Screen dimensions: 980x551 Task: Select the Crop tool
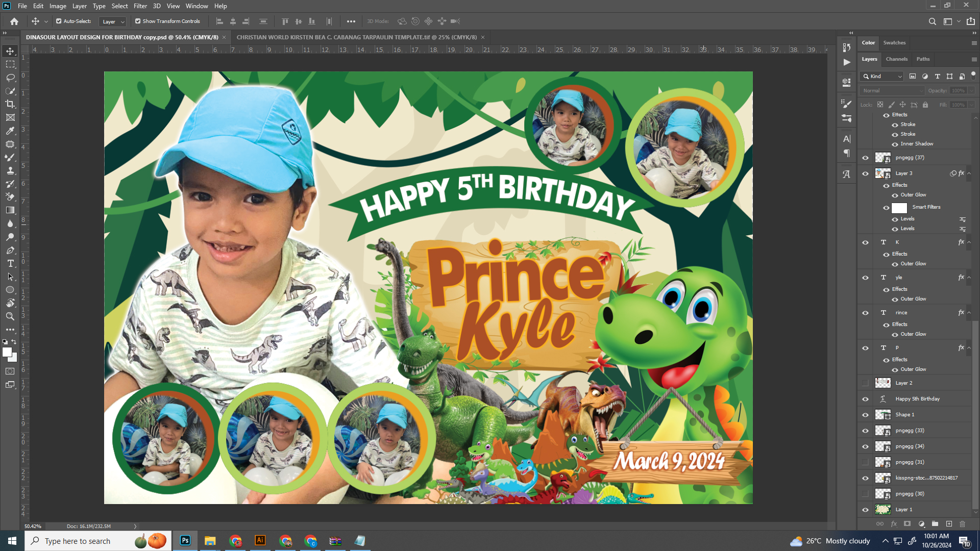[10, 104]
